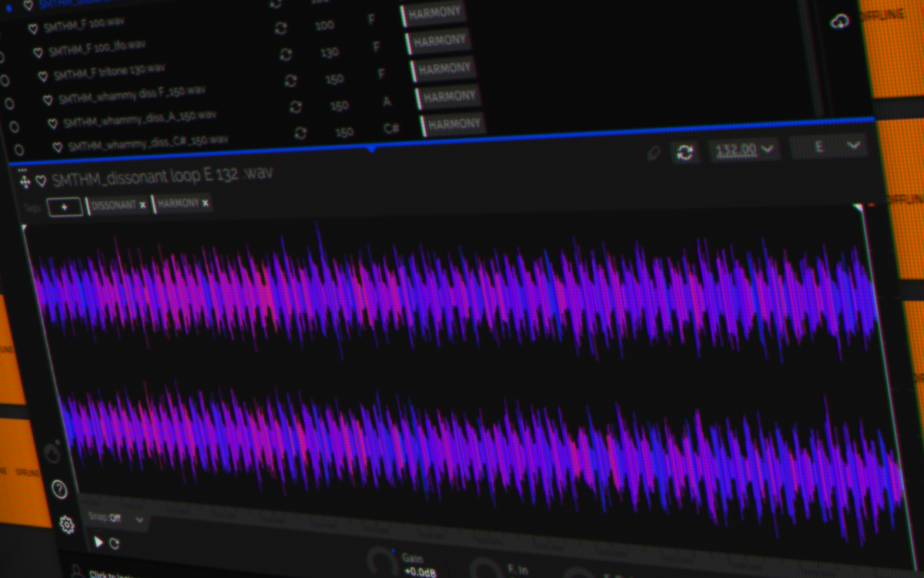924x578 pixels.
Task: Select radio circle of whammy_diss_C#_150 row
Action: (18, 150)
